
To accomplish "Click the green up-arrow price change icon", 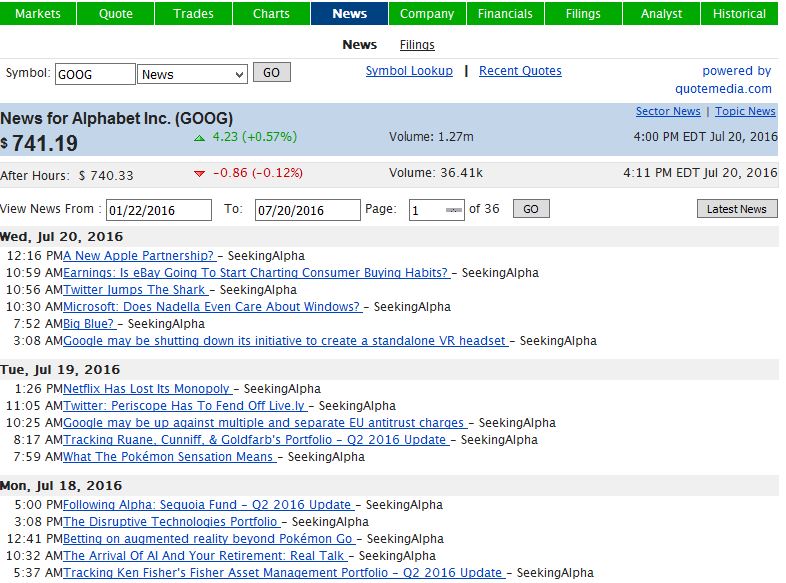I will tap(200, 138).
